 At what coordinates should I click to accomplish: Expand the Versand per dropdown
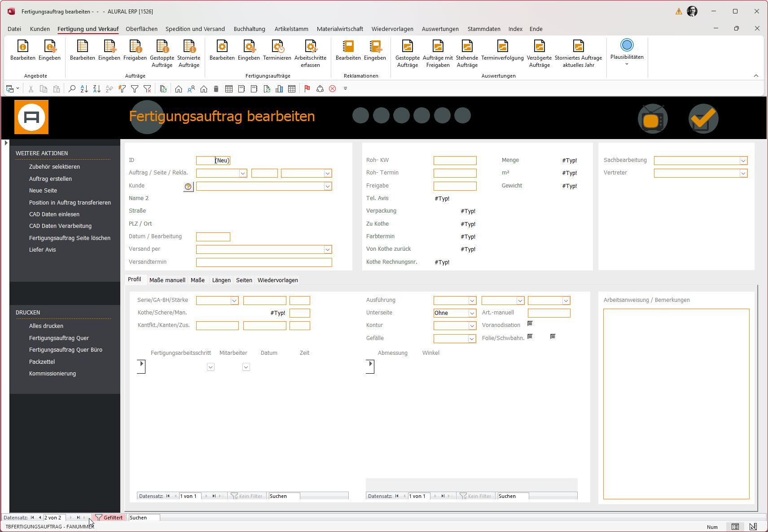328,249
